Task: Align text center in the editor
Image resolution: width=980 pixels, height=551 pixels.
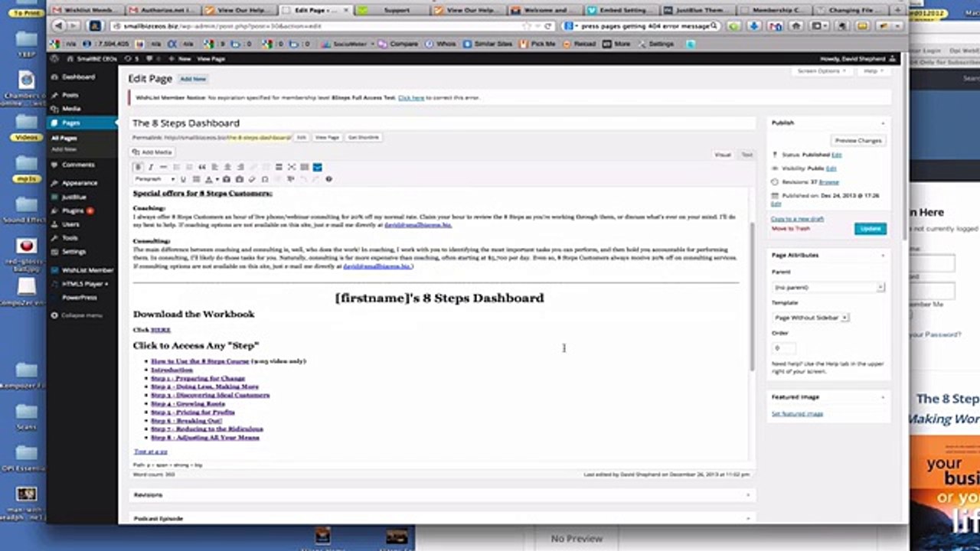Action: 227,167
